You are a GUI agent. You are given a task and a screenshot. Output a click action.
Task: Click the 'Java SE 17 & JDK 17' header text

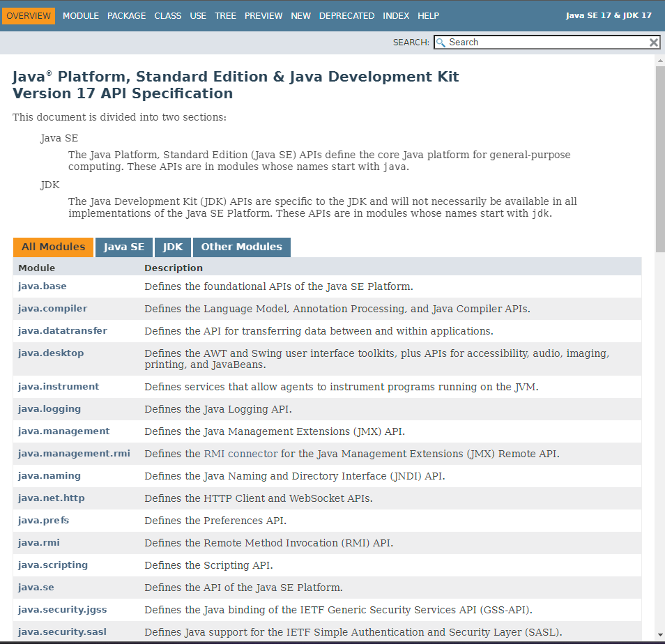coord(608,16)
